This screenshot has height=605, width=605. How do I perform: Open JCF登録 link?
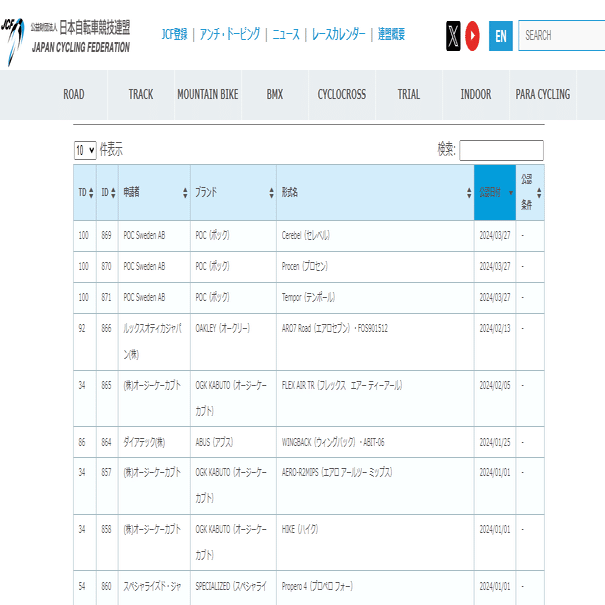174,34
